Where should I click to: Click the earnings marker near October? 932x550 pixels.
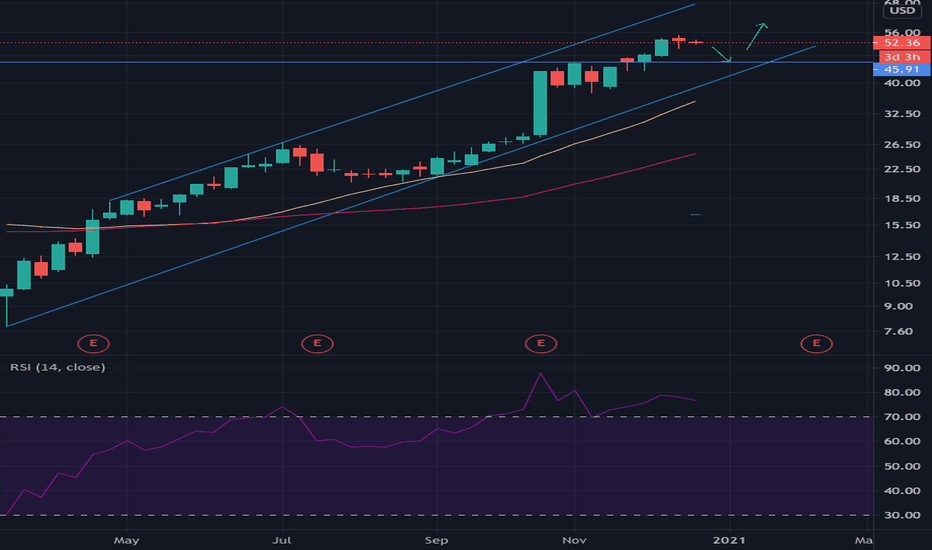tap(541, 344)
